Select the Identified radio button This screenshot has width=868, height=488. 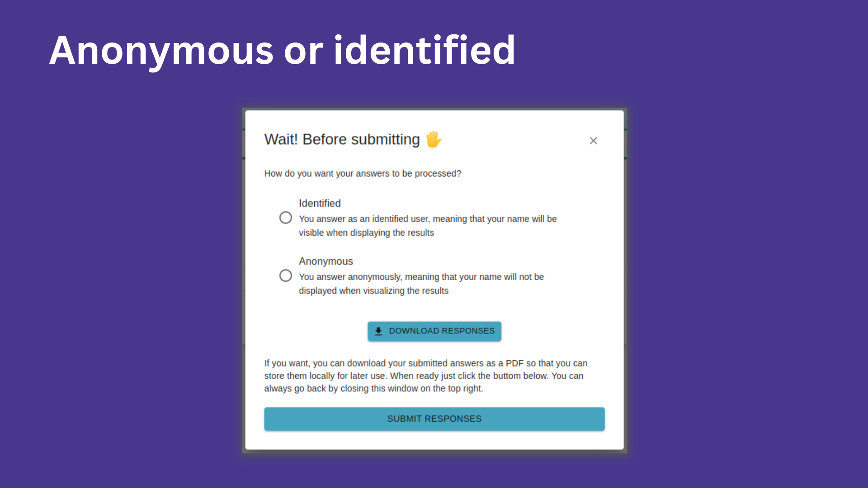286,218
